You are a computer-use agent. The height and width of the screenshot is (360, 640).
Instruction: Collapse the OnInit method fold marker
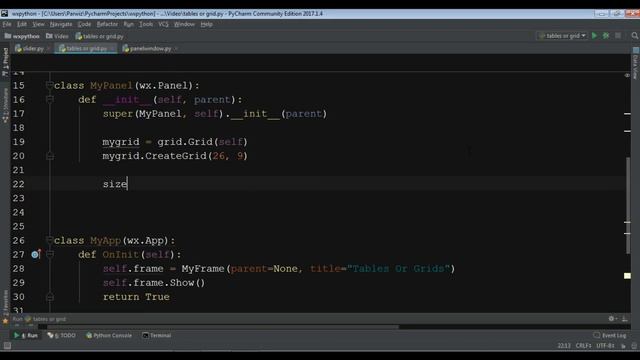pyautogui.click(x=50, y=254)
